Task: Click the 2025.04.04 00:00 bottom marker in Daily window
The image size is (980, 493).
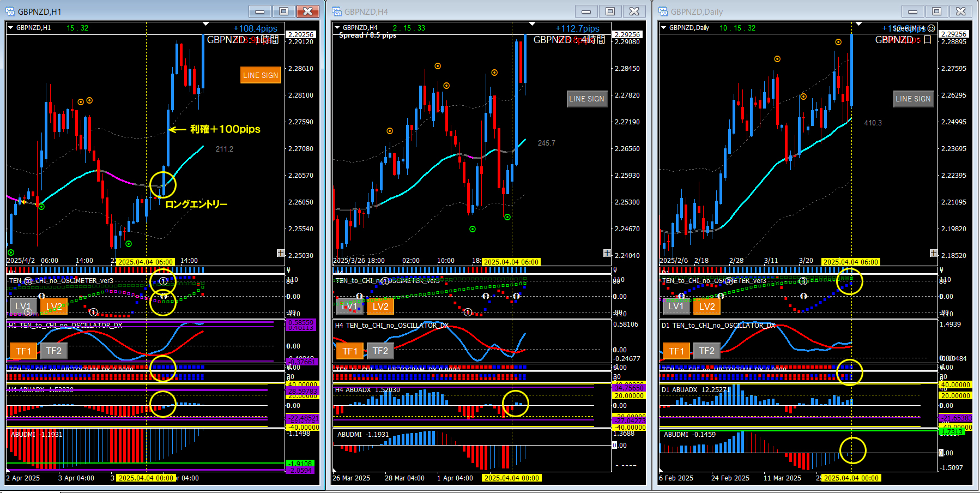Action: pos(851,478)
